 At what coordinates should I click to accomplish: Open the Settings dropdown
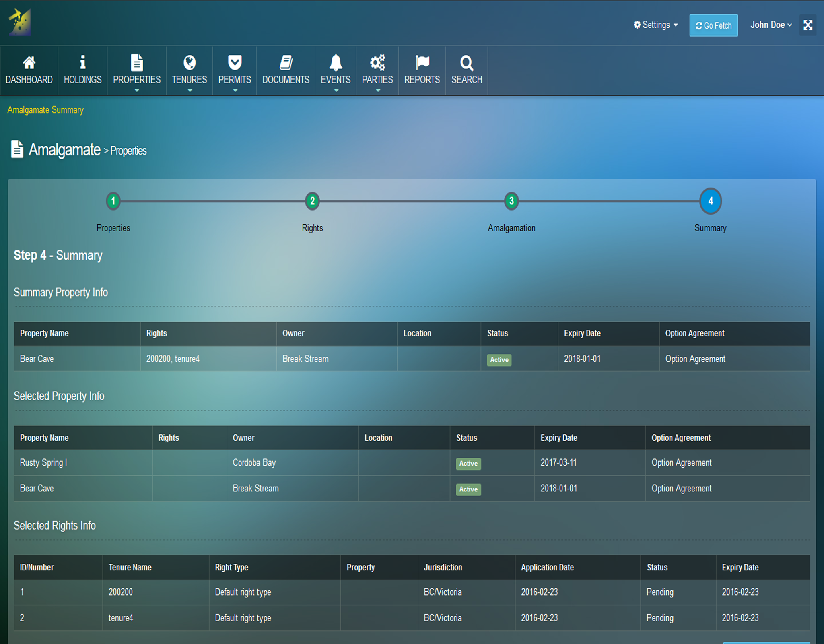(x=656, y=25)
